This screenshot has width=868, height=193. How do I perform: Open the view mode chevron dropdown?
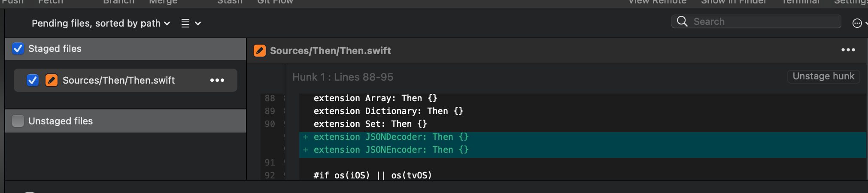pos(198,24)
